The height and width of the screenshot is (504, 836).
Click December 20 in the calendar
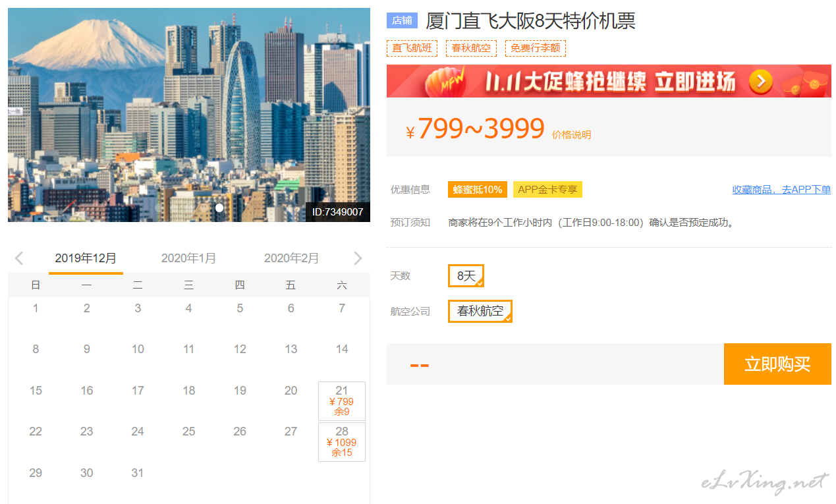pos(291,391)
